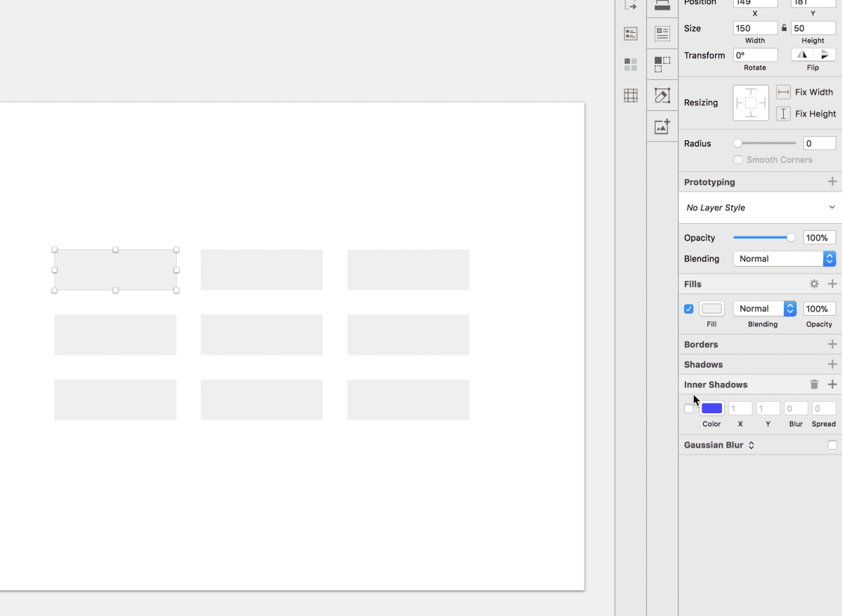
Task: Click the four-squares swatch grid icon
Action: [631, 65]
